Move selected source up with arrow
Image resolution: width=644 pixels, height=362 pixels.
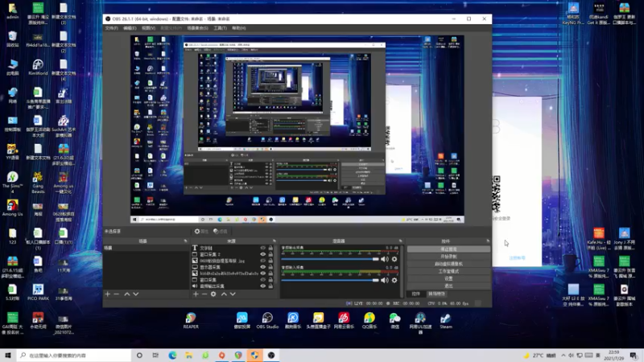tap(224, 294)
